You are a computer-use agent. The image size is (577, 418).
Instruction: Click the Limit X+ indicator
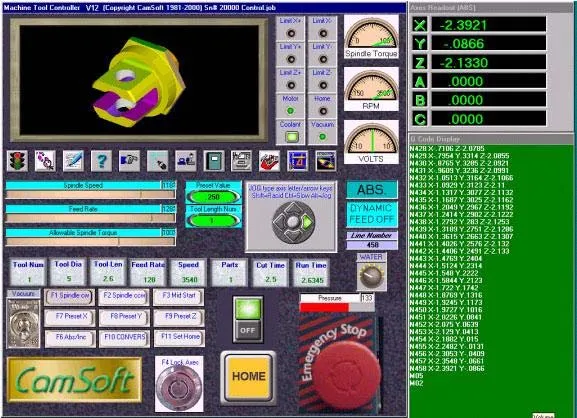[291, 33]
